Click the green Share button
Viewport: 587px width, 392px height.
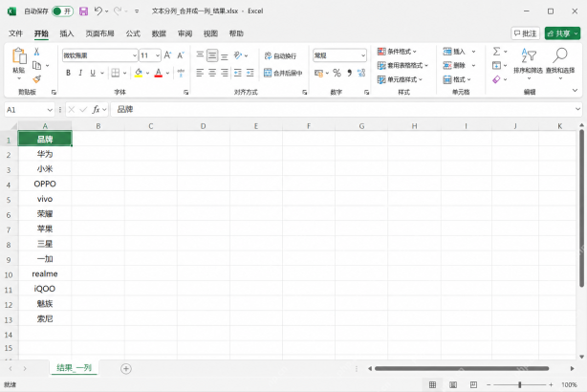(562, 33)
